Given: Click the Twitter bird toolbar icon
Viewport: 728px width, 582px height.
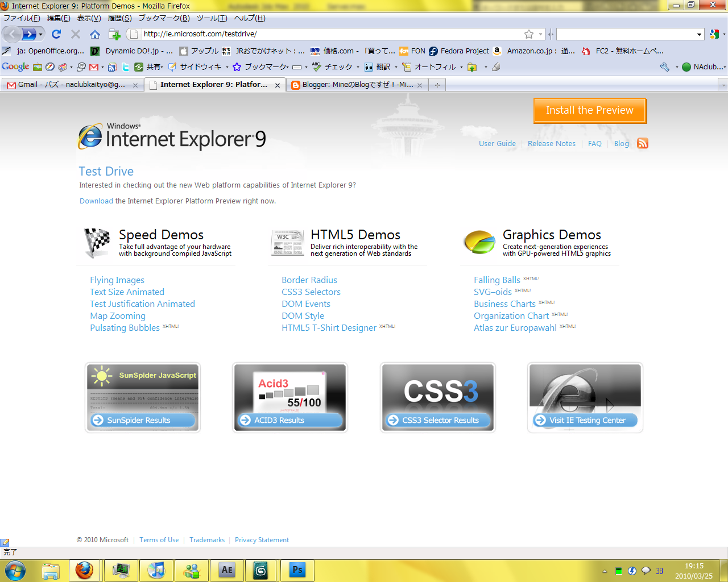Looking at the screenshot, I should [x=126, y=67].
